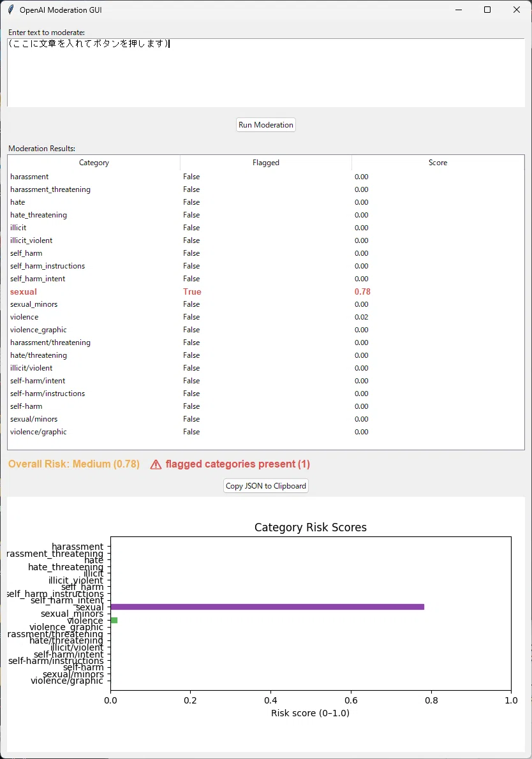The width and height of the screenshot is (532, 759).
Task: Select the flagged 'sexual' row
Action: [x=266, y=291]
